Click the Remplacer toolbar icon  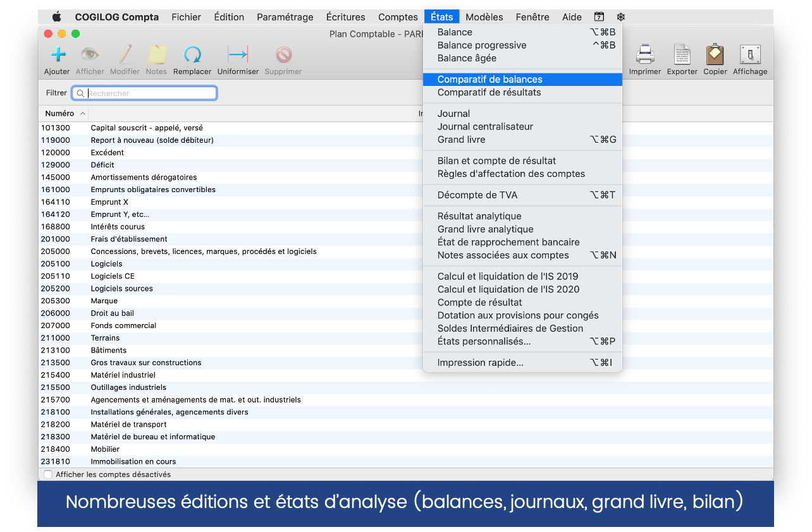(192, 55)
